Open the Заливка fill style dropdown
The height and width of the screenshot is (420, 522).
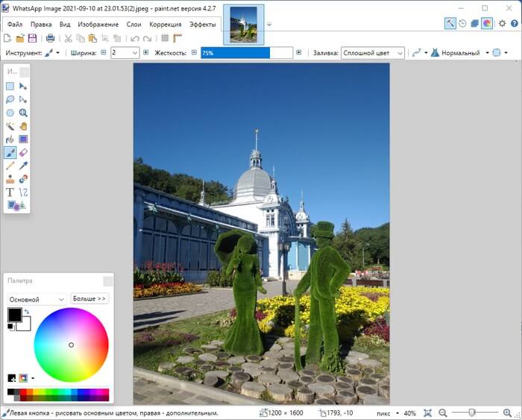(373, 53)
